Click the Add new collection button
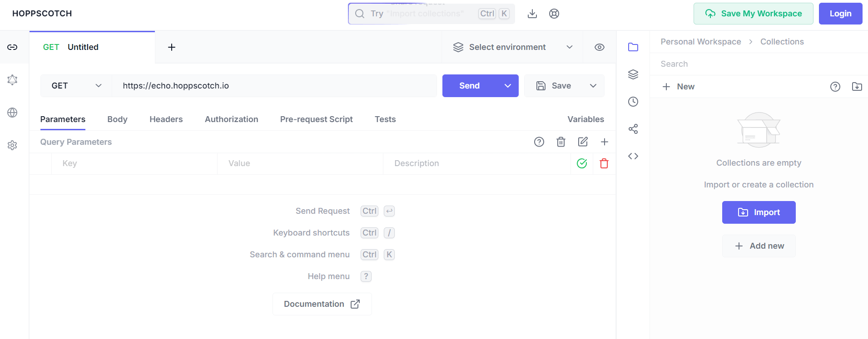The width and height of the screenshot is (868, 339). [759, 246]
